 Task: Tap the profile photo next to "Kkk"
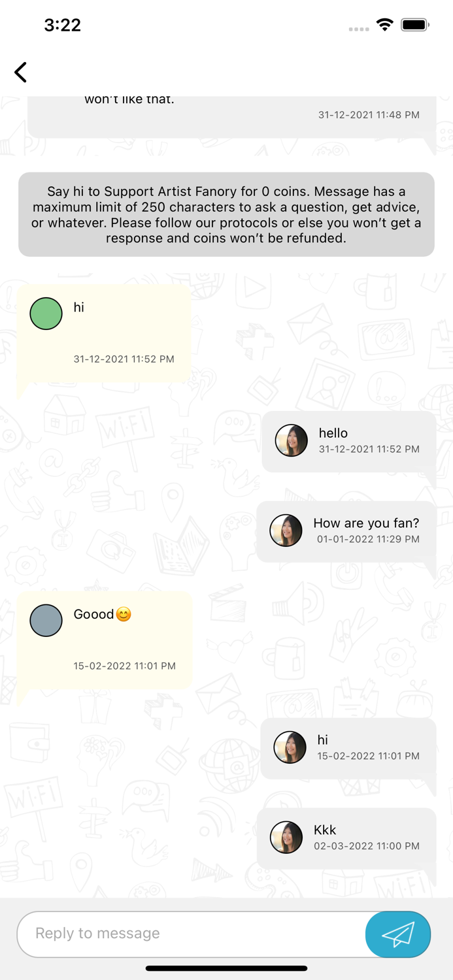(286, 838)
